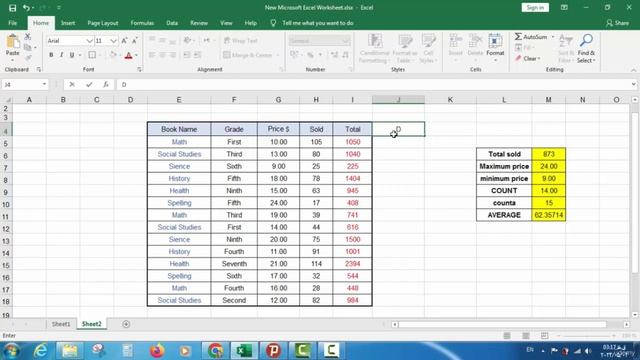
Task: Click the Undo arrow icon
Action: pyautogui.click(x=26, y=8)
